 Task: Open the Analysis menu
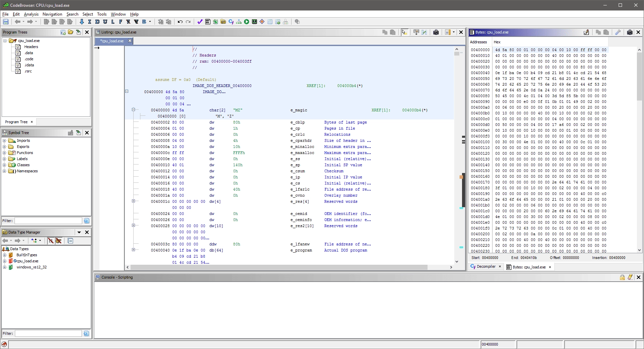click(31, 14)
